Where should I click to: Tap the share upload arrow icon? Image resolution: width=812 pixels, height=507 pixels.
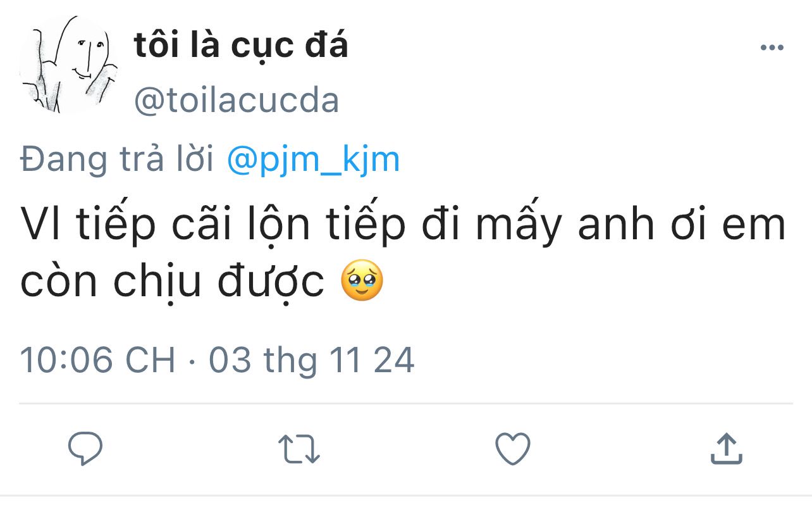[726, 448]
